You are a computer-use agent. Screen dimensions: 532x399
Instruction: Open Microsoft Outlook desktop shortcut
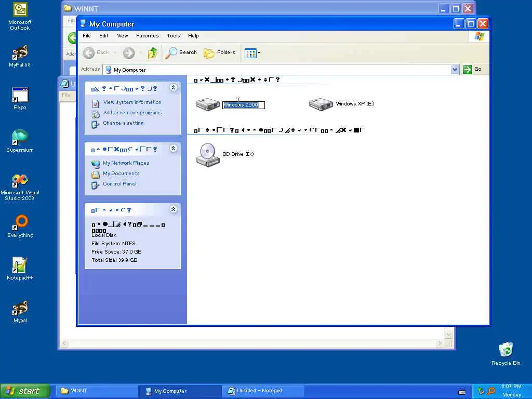(x=20, y=16)
